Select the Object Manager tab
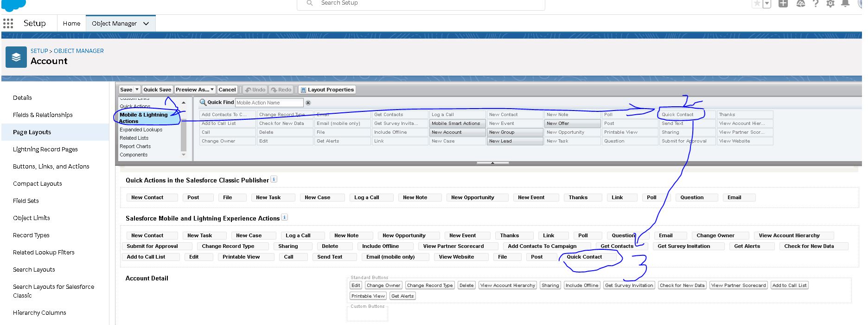The image size is (868, 325). pyautogui.click(x=114, y=23)
